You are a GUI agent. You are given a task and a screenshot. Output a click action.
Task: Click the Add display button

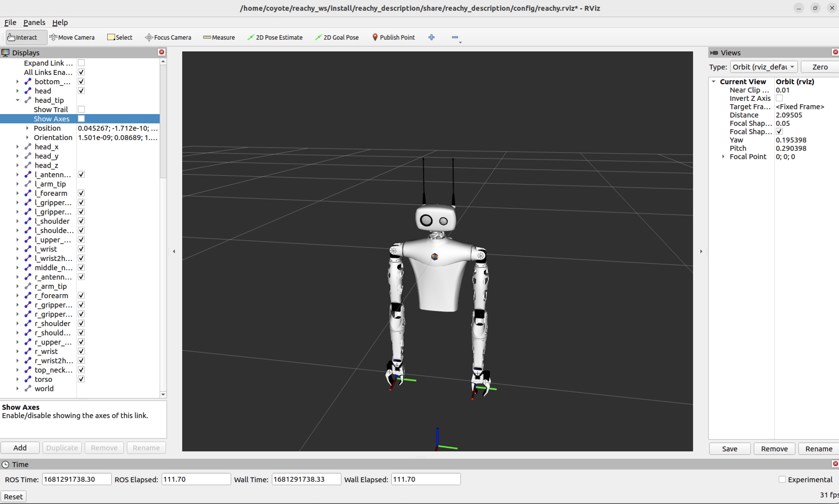pyautogui.click(x=20, y=448)
